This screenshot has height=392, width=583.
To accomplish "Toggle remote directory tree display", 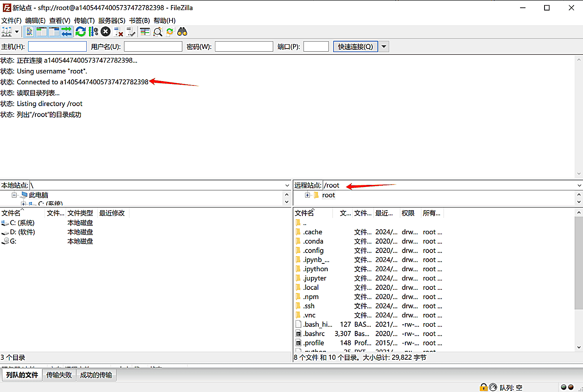I will 54,32.
